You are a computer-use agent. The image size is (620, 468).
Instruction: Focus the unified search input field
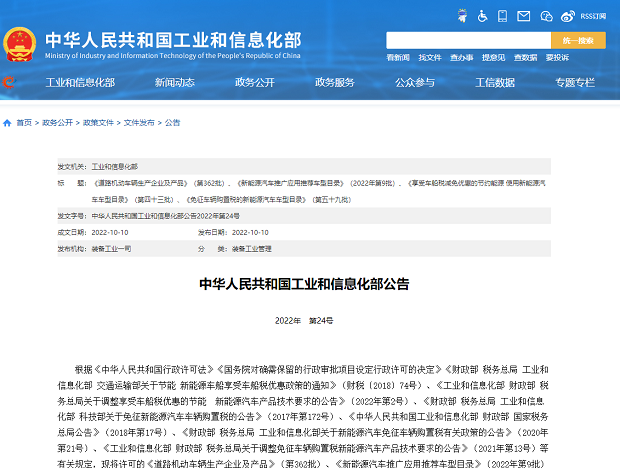pos(469,40)
